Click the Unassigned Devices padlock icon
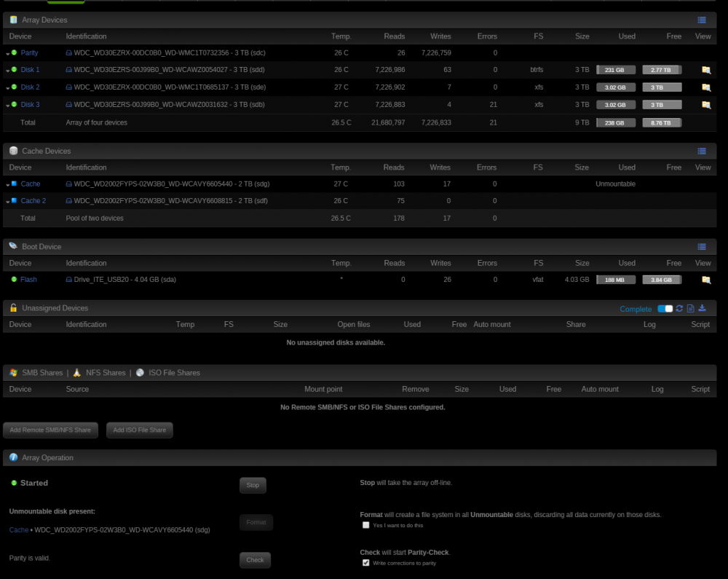 (x=13, y=308)
